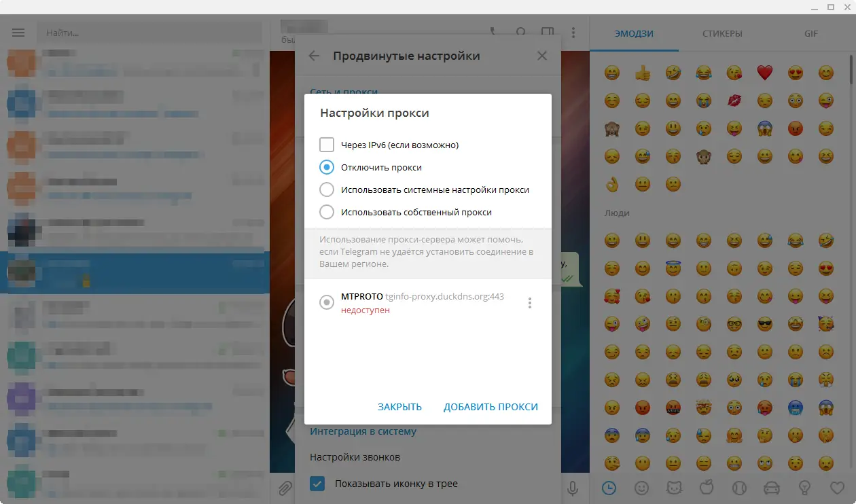Click the недоступен proxy status text
The width and height of the screenshot is (856, 504).
click(365, 310)
